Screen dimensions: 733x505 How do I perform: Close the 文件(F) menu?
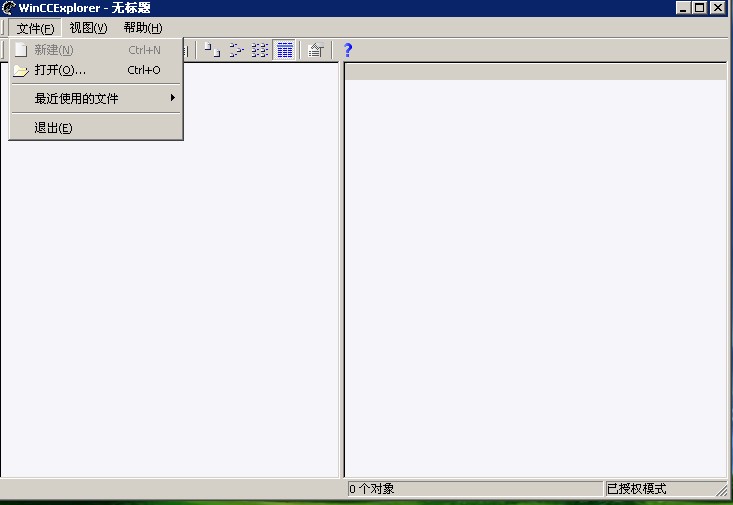click(x=35, y=28)
